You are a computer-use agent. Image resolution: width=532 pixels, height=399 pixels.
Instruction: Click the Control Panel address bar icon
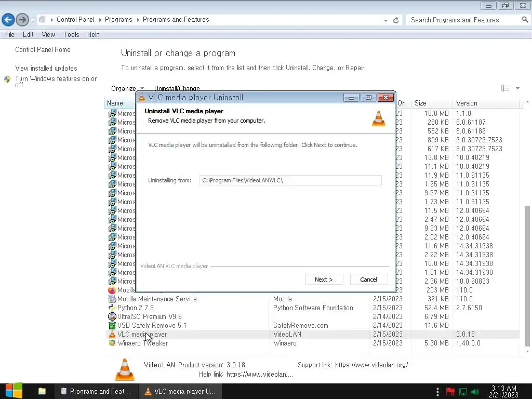point(43,20)
